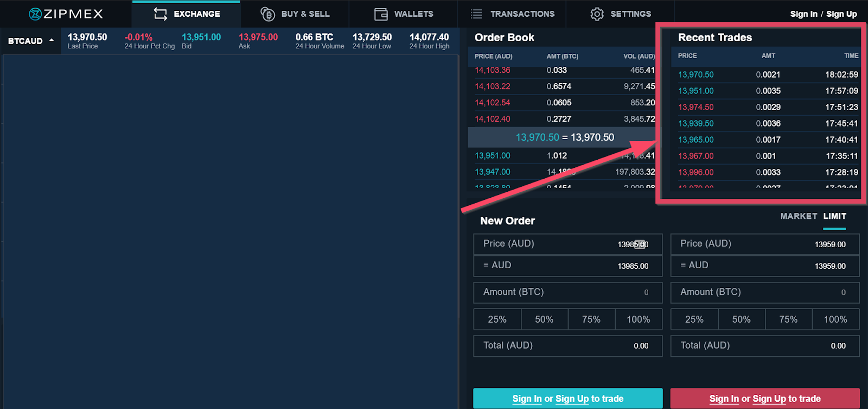Select order book bid price 13,947.00
868x409 pixels.
[493, 172]
